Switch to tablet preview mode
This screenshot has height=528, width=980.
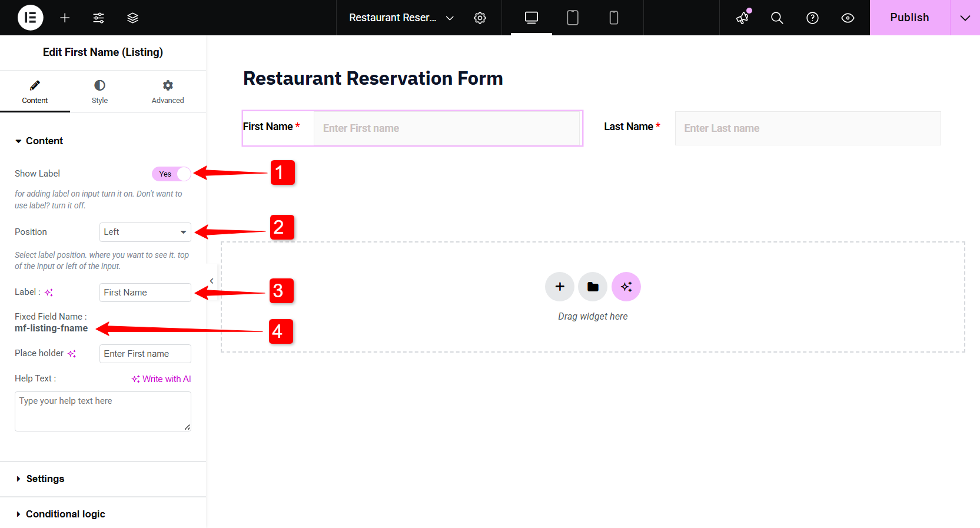[573, 18]
